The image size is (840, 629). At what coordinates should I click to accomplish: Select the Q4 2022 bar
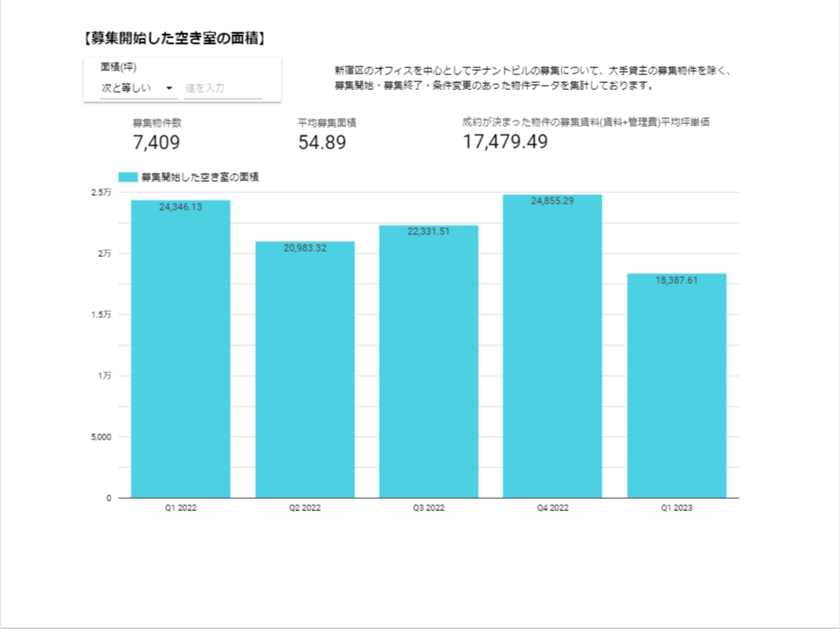coord(552,346)
